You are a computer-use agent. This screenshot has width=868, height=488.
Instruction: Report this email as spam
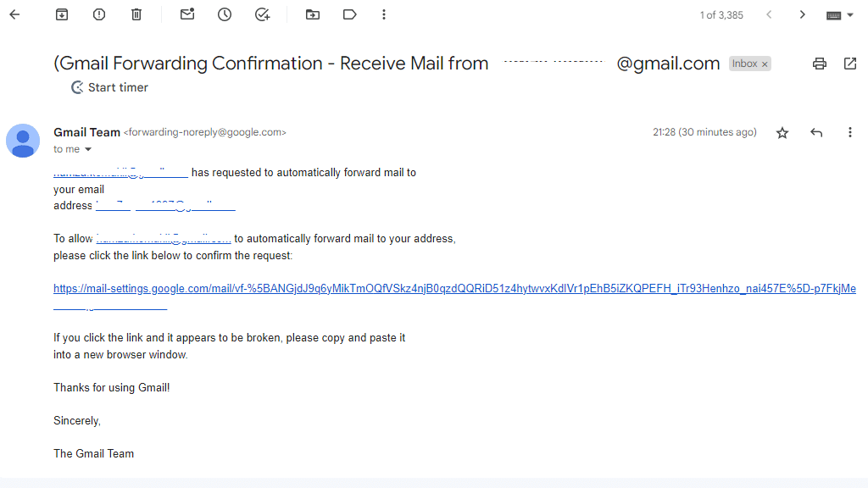99,14
